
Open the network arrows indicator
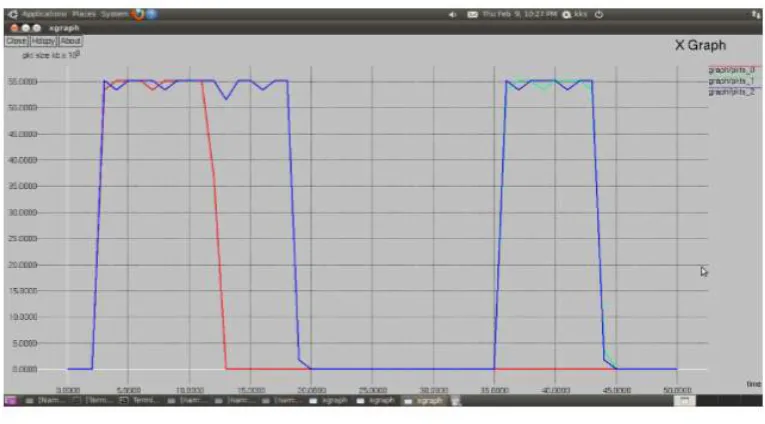[x=756, y=15]
